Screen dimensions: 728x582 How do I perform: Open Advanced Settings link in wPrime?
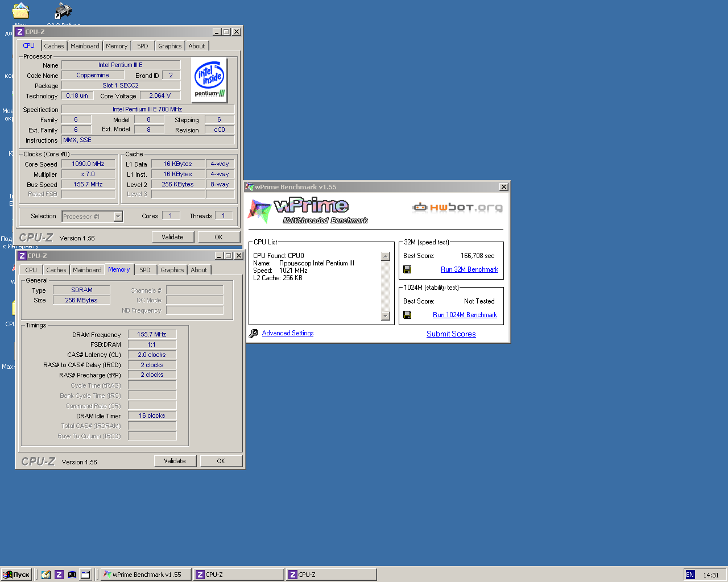(288, 333)
